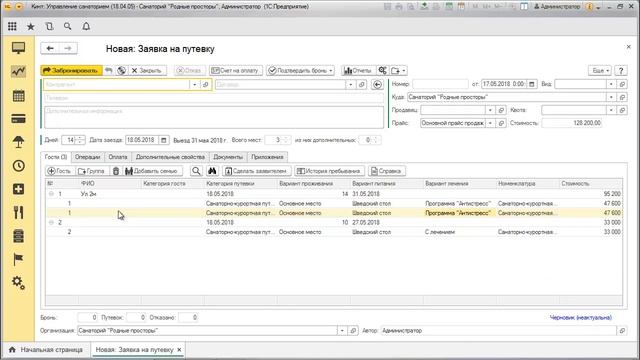Open the beach umbrella section in sidebar
Image resolution: width=640 pixels, height=360 pixels.
18,142
